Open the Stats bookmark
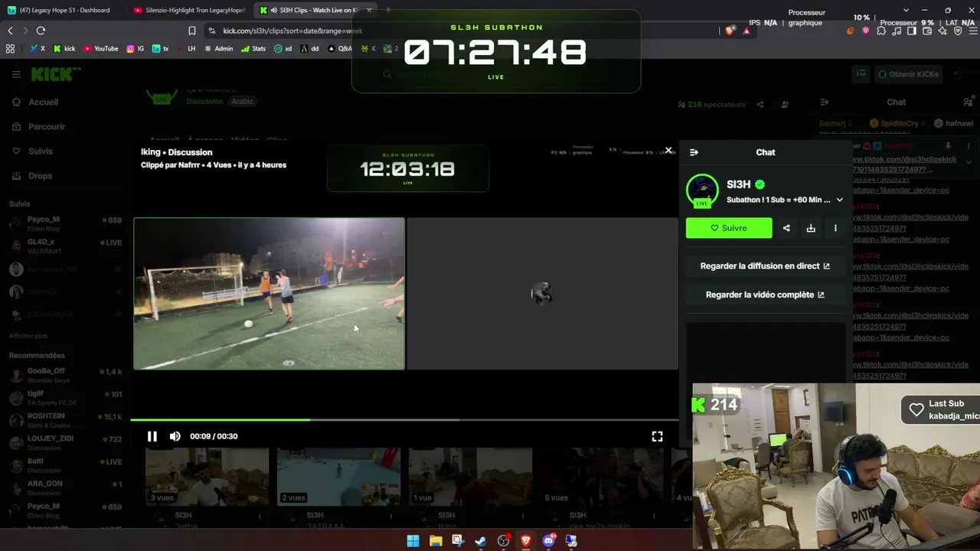This screenshot has height=551, width=980. tap(253, 48)
